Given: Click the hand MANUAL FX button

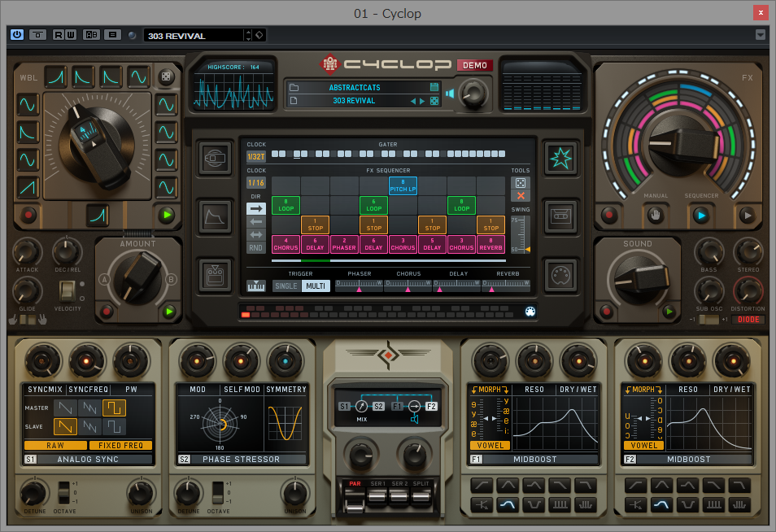Looking at the screenshot, I should [x=656, y=215].
